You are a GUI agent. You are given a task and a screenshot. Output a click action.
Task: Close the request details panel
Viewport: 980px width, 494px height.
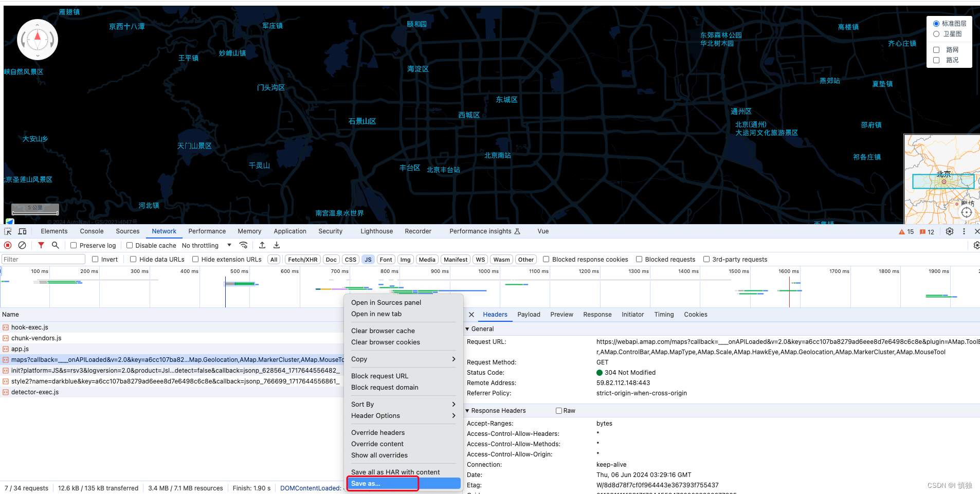coord(471,315)
